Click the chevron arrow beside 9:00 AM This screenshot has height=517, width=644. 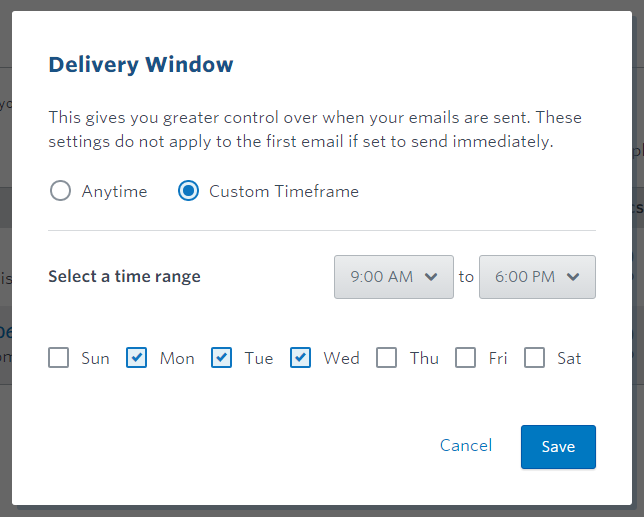point(431,277)
